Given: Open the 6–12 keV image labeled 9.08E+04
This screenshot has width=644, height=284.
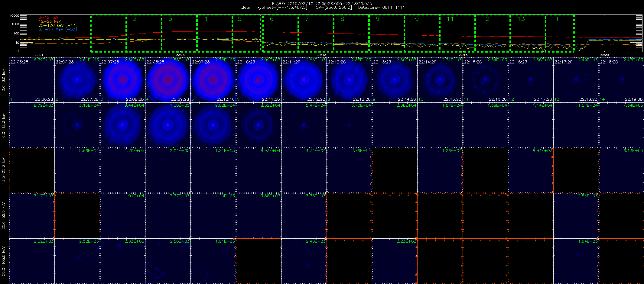Looking at the screenshot, I should pyautogui.click(x=213, y=125).
